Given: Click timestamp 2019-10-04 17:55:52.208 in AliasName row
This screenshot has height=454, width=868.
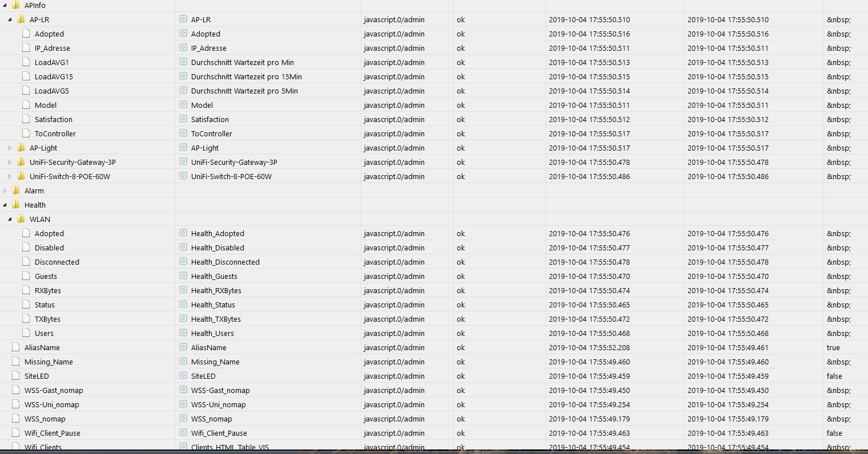Looking at the screenshot, I should pyautogui.click(x=590, y=347).
